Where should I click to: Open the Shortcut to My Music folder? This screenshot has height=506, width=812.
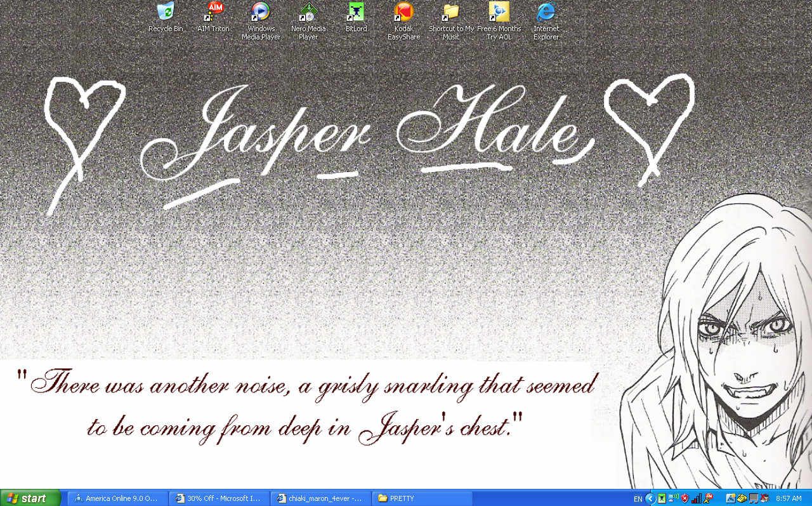click(x=451, y=12)
